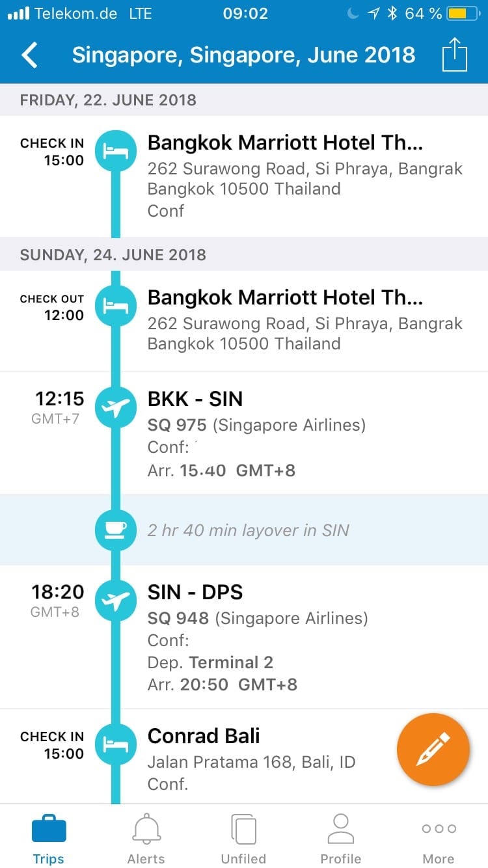Tap the trip title Singapore, June 2018

[x=243, y=55]
